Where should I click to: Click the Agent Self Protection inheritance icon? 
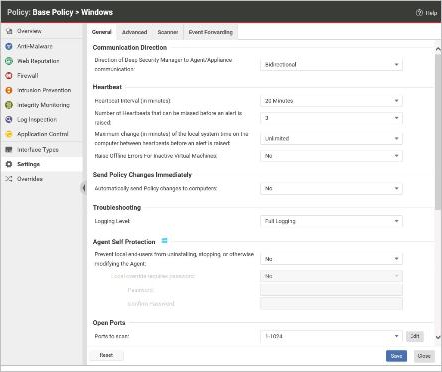click(x=164, y=240)
